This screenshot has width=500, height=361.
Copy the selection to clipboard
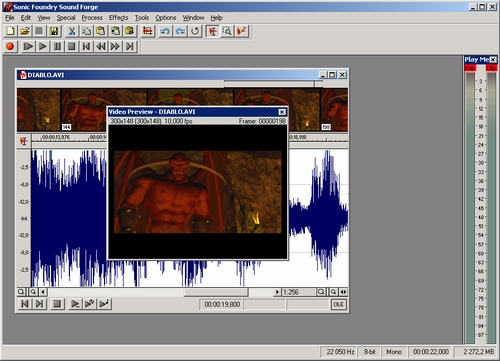pos(86,31)
